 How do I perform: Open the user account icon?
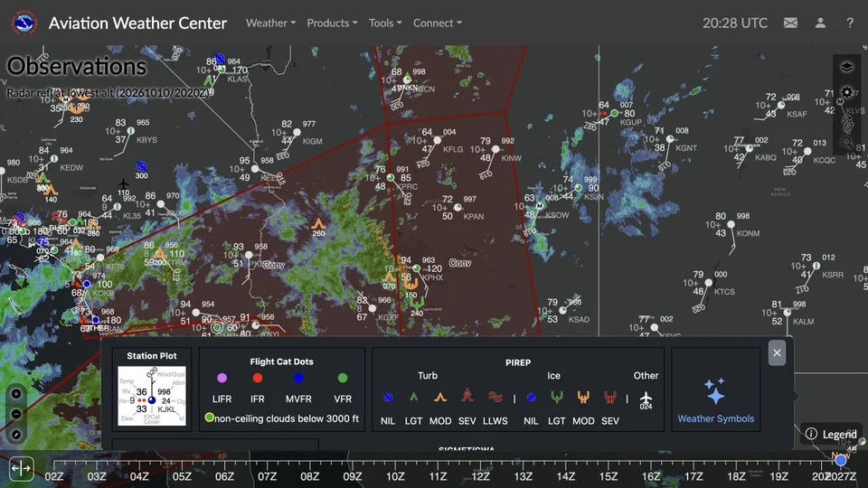click(820, 23)
